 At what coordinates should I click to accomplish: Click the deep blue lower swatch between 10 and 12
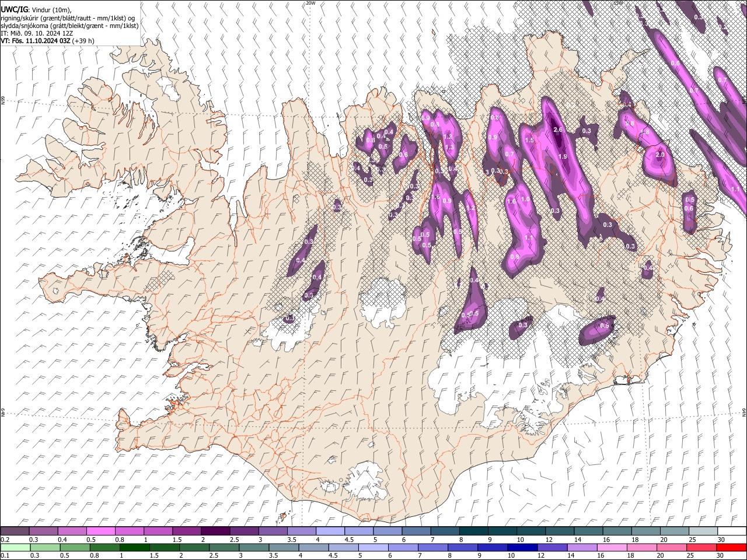522,547
